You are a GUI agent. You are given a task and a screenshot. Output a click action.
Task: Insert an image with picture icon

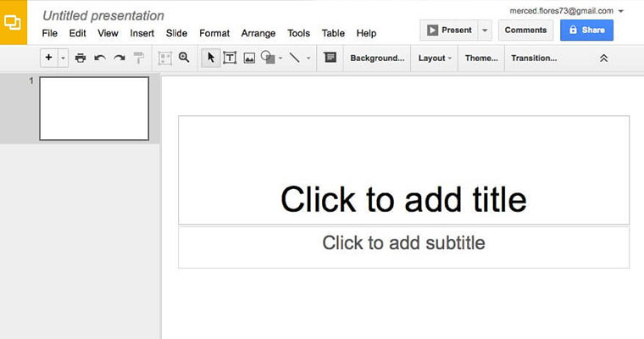tap(249, 58)
